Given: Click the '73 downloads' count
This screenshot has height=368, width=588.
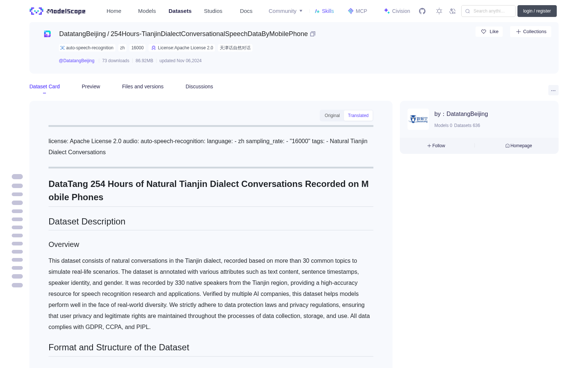Looking at the screenshot, I should pos(116,61).
